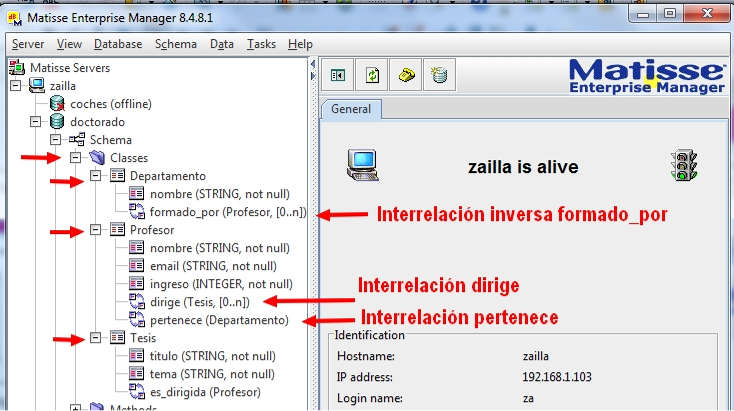Select the coches (offline) database label
Viewport: 734px width, 411px height.
point(111,104)
